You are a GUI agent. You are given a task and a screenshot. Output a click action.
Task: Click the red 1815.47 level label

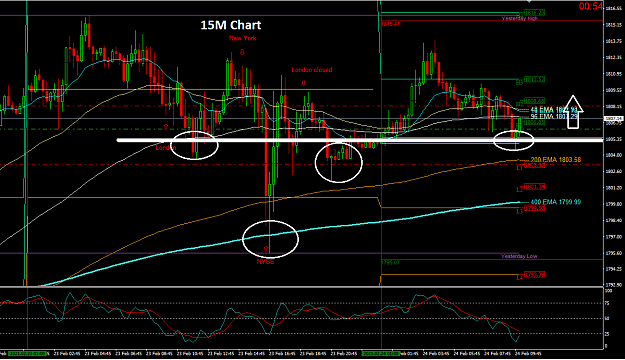(390, 24)
